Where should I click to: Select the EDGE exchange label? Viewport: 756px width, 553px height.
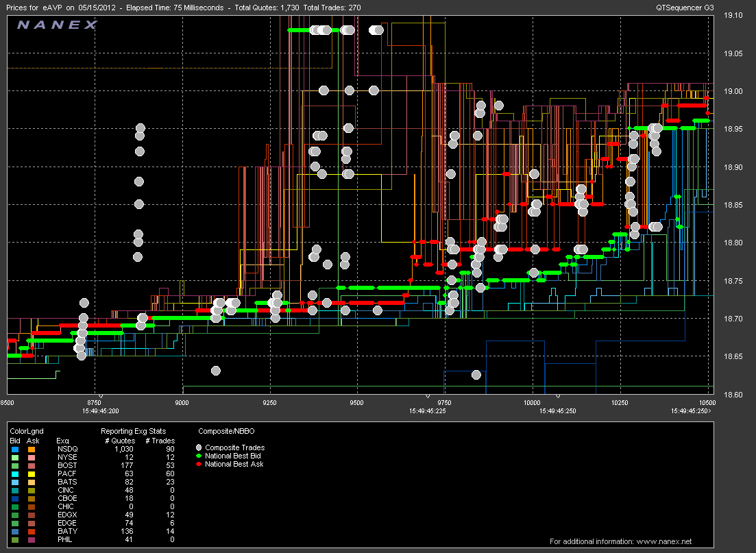click(x=67, y=523)
